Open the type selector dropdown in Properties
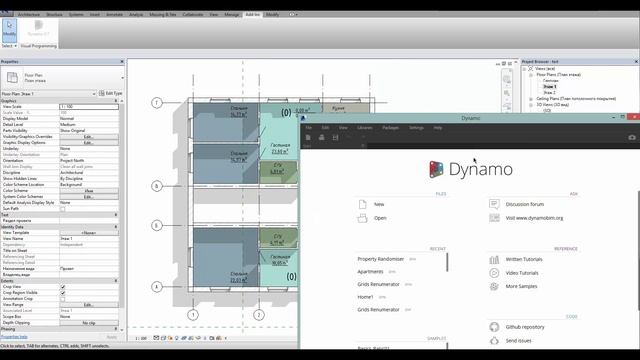This screenshot has height=360, width=640. pos(122,78)
